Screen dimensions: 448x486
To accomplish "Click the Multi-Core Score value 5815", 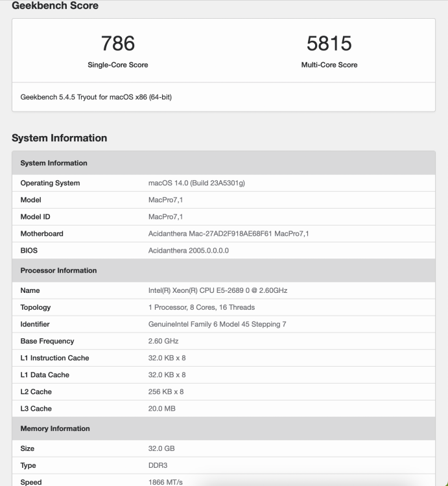I will coord(329,43).
